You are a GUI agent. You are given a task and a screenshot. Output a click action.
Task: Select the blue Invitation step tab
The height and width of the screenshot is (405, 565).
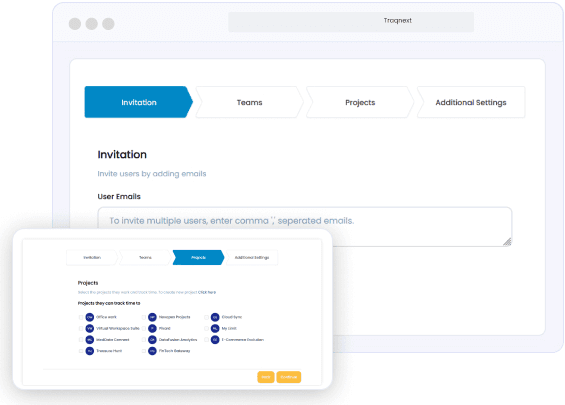(x=139, y=102)
